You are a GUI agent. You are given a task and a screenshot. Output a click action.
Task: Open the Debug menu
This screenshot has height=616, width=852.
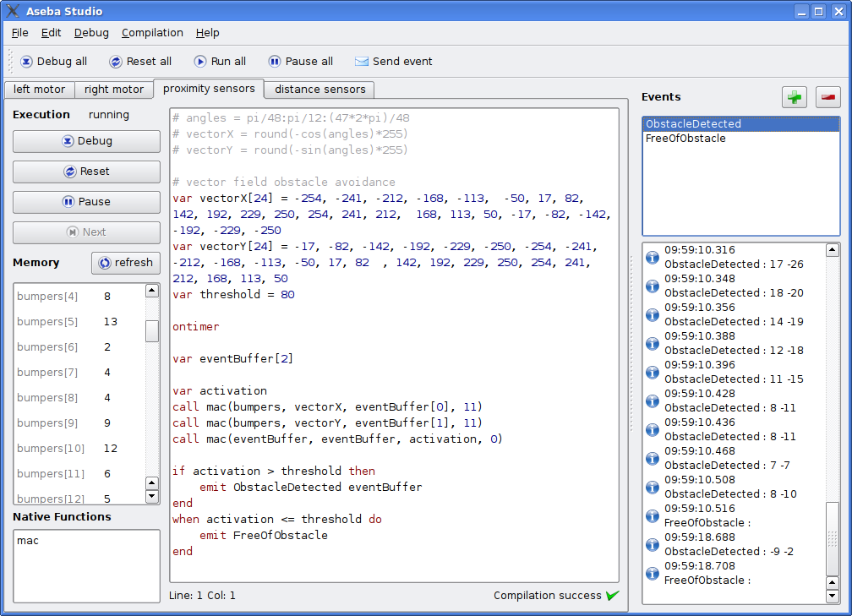(x=91, y=33)
